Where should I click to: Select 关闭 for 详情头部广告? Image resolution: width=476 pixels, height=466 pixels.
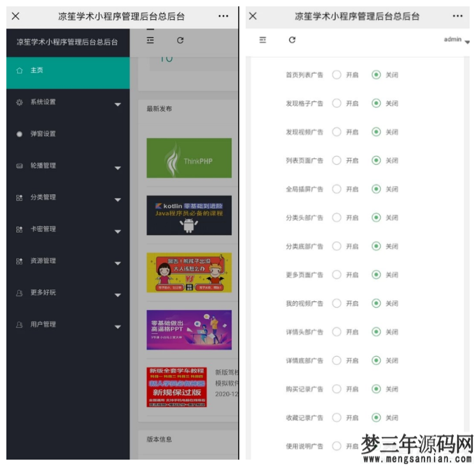coord(376,332)
